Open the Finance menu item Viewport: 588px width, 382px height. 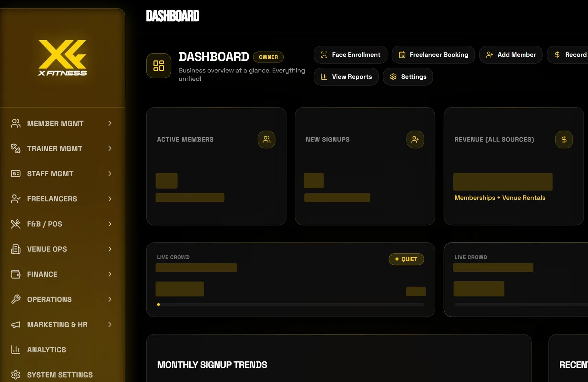click(62, 274)
